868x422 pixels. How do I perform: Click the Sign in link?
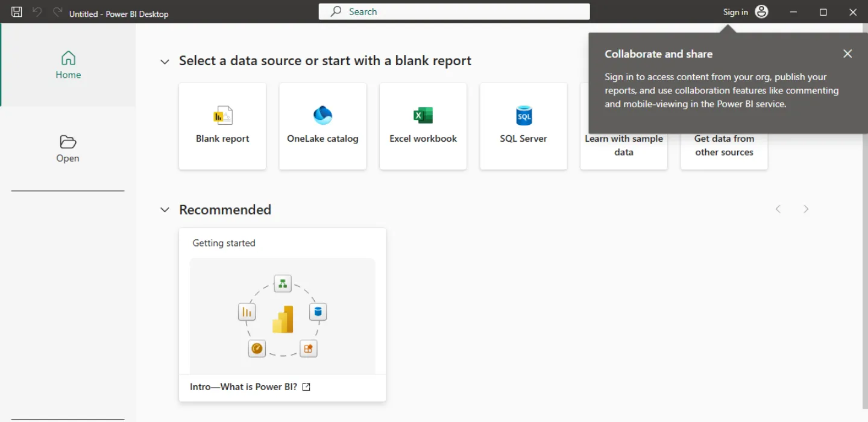click(735, 12)
